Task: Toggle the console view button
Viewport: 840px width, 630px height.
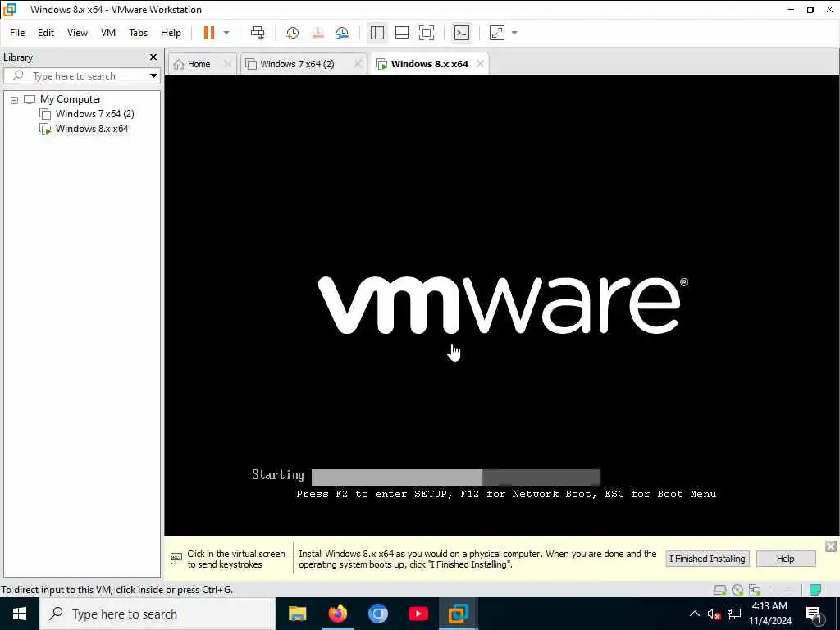Action: [461, 33]
